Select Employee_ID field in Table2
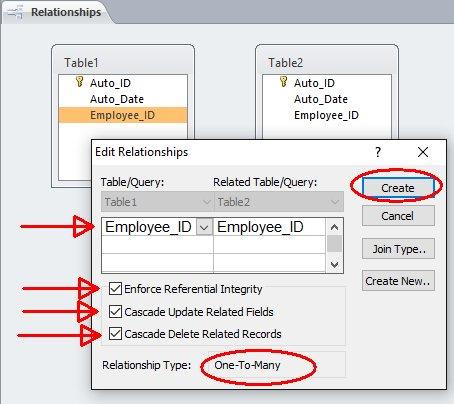The image size is (454, 404). [327, 115]
